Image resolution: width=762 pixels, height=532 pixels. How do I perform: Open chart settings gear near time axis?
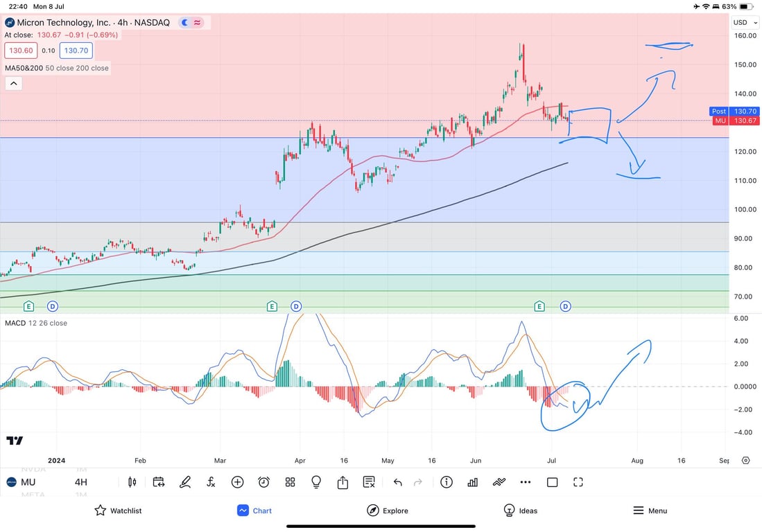click(x=745, y=460)
